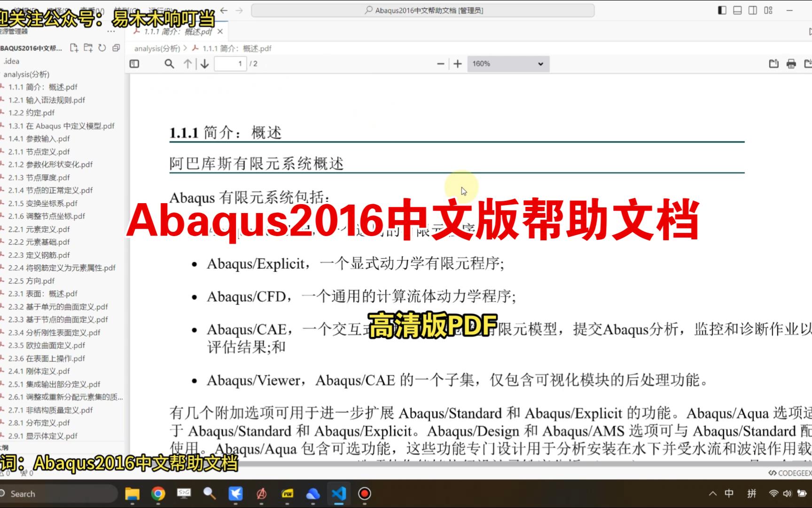Viewport: 812px width, 508px height.
Task: Print the PDF document
Action: coord(791,63)
